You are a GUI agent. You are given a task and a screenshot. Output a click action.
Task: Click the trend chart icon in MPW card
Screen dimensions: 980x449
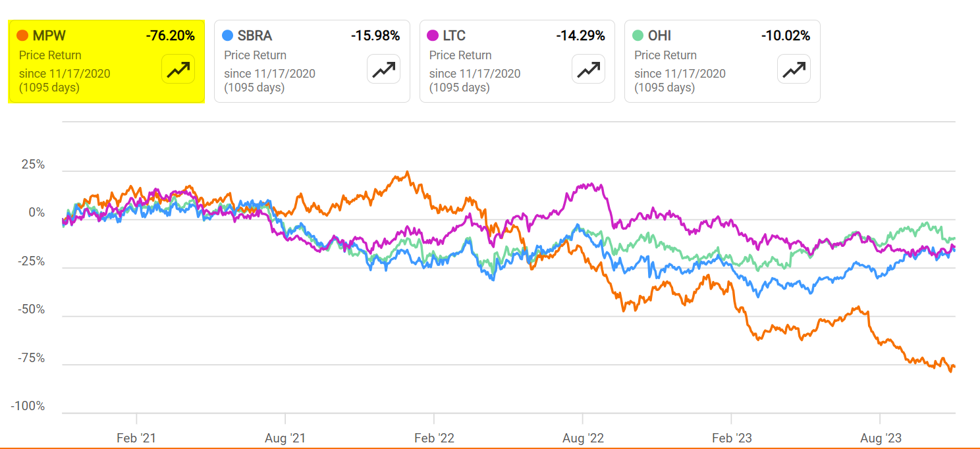click(x=178, y=68)
